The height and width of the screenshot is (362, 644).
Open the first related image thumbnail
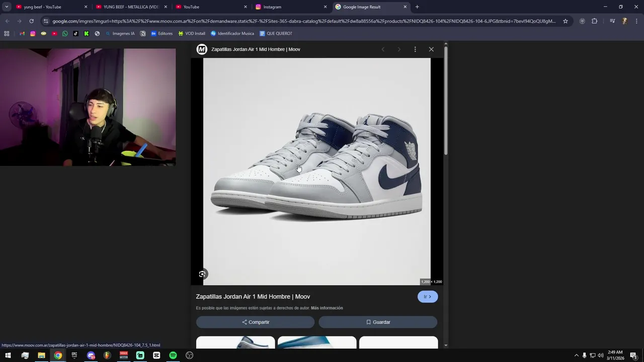[235, 342]
